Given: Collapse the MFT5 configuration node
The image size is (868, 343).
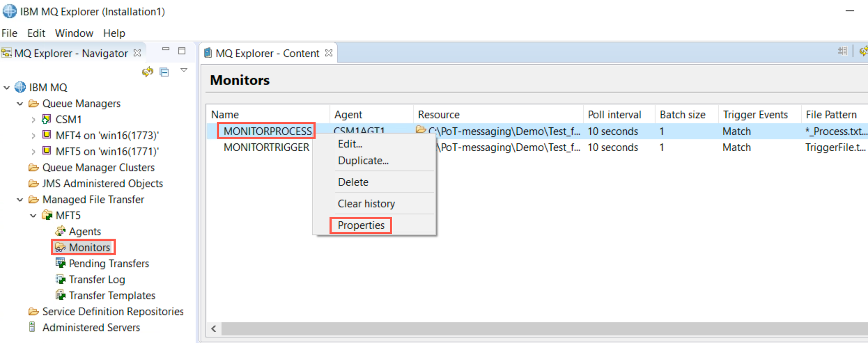Looking at the screenshot, I should point(33,216).
